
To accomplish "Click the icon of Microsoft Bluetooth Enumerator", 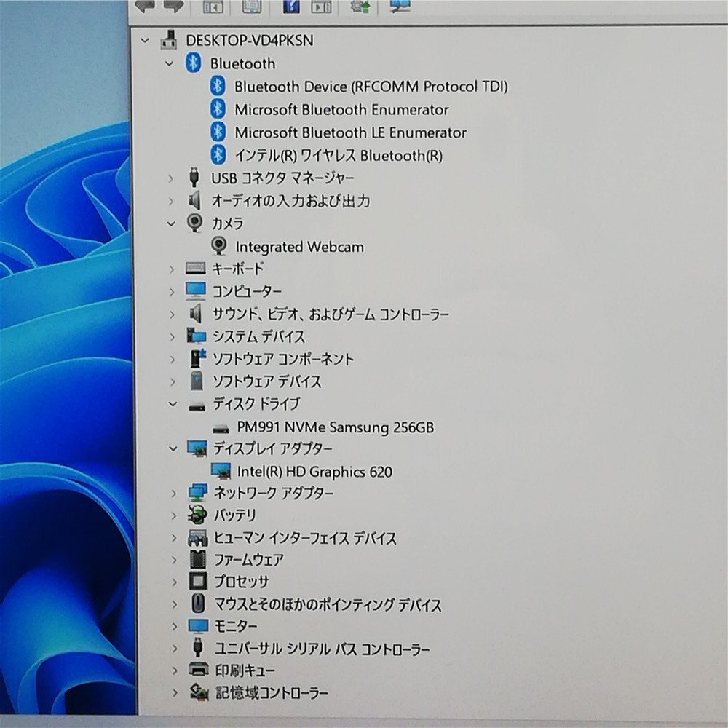I will click(218, 109).
